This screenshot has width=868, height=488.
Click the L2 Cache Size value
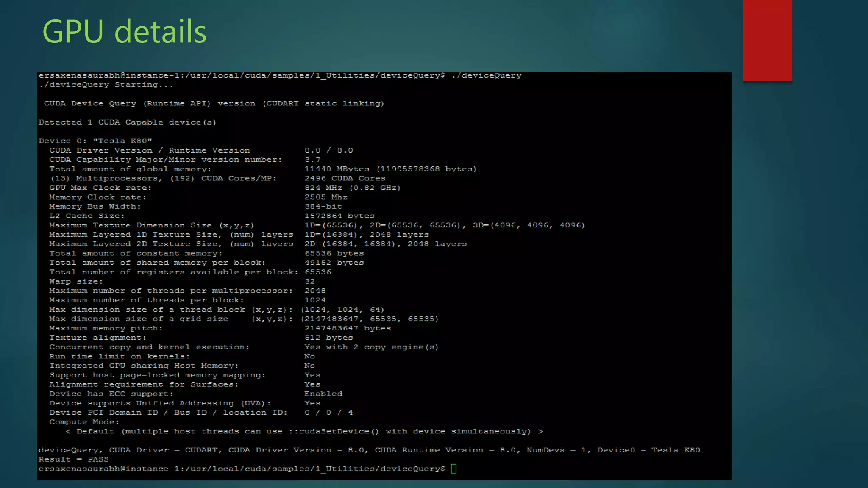click(339, 216)
